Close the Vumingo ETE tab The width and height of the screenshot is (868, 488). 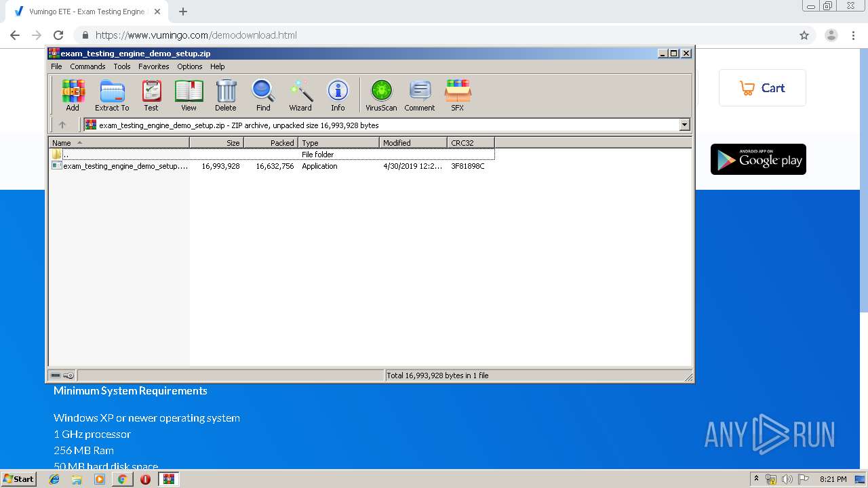[157, 12]
